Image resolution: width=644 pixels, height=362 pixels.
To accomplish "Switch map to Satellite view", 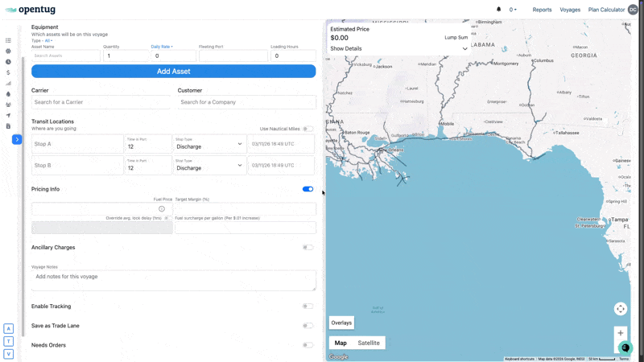I will pos(369,343).
